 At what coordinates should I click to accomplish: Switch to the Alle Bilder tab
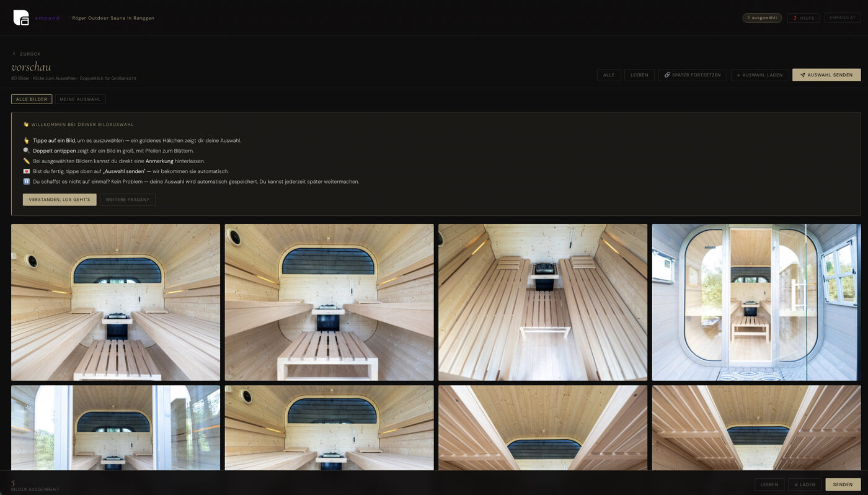coord(32,99)
